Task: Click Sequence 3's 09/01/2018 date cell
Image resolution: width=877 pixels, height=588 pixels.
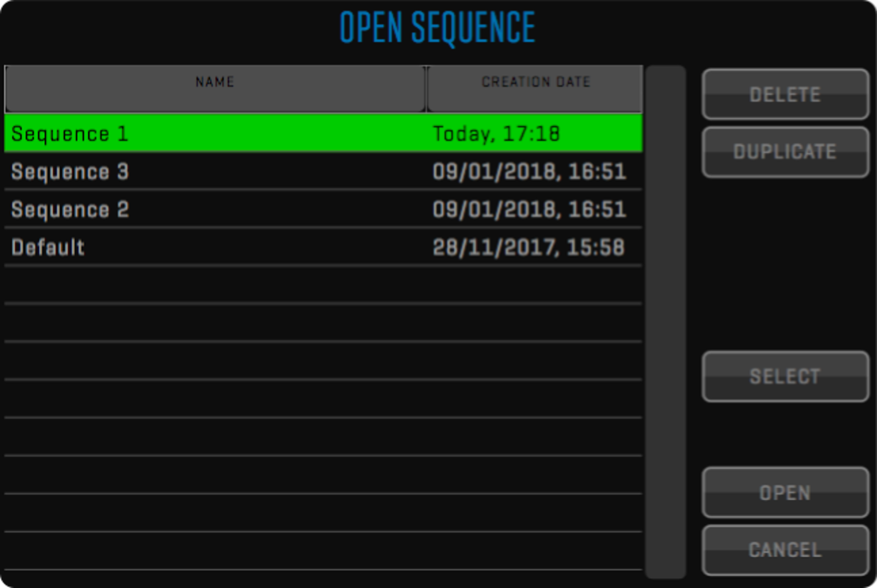Action: [529, 172]
